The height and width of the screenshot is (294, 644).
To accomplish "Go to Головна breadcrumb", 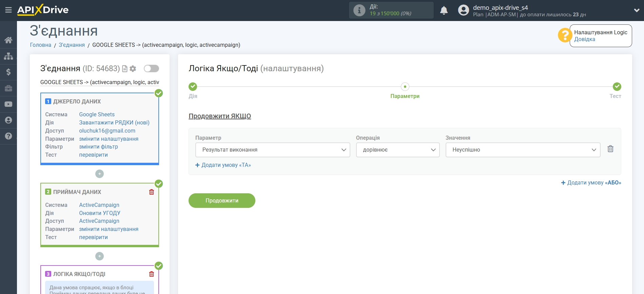I will pyautogui.click(x=40, y=45).
